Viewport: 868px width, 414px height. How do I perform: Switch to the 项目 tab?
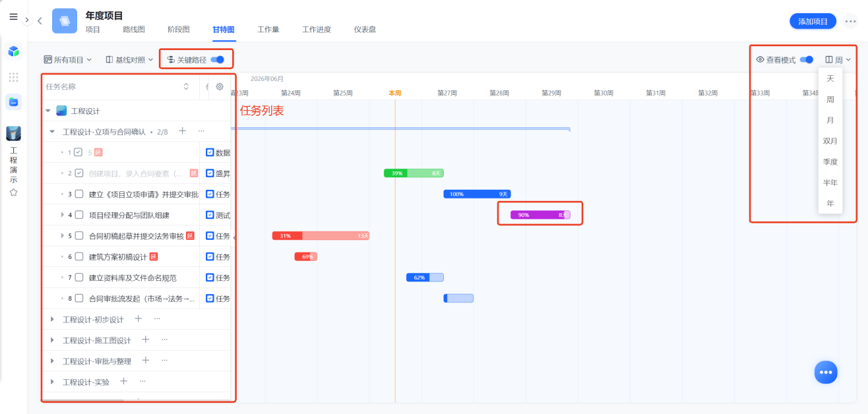coord(93,30)
